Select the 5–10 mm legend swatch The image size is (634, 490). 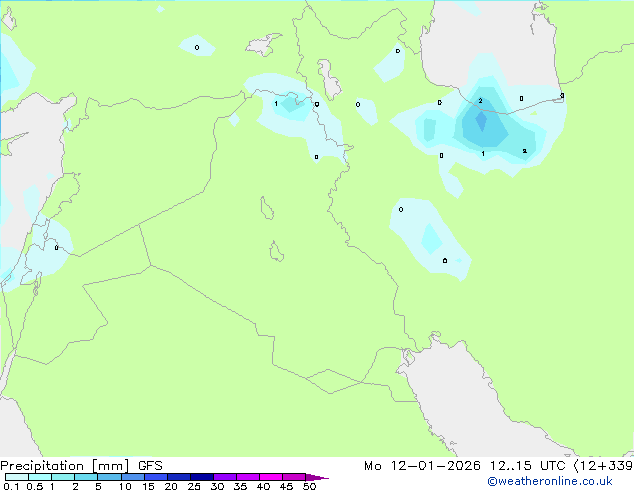click(x=109, y=477)
